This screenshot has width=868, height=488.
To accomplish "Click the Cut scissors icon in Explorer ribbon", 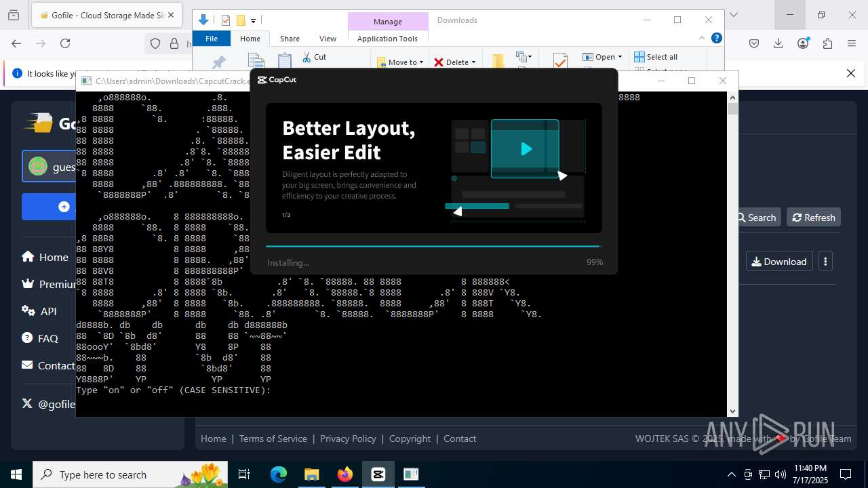I will [306, 57].
